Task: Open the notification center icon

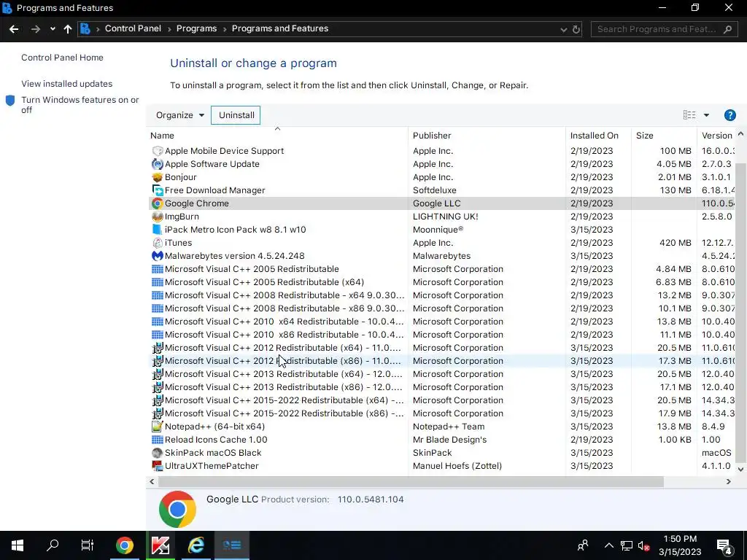Action: point(724,546)
